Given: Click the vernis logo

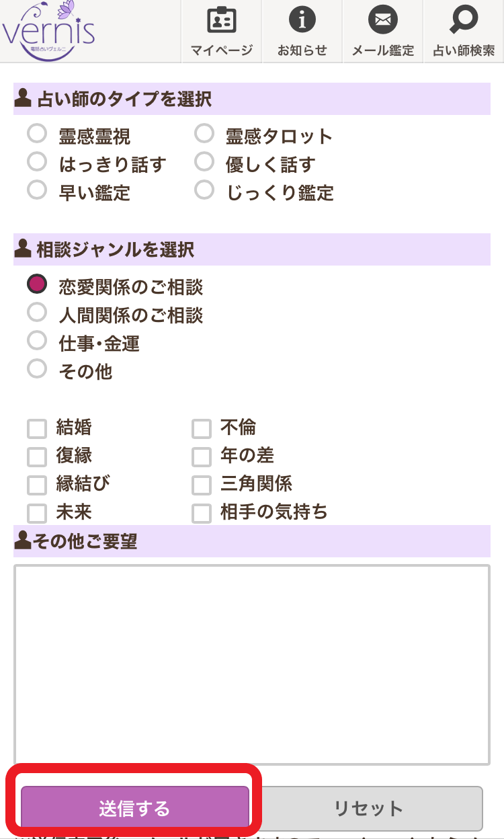Looking at the screenshot, I should pos(48,28).
